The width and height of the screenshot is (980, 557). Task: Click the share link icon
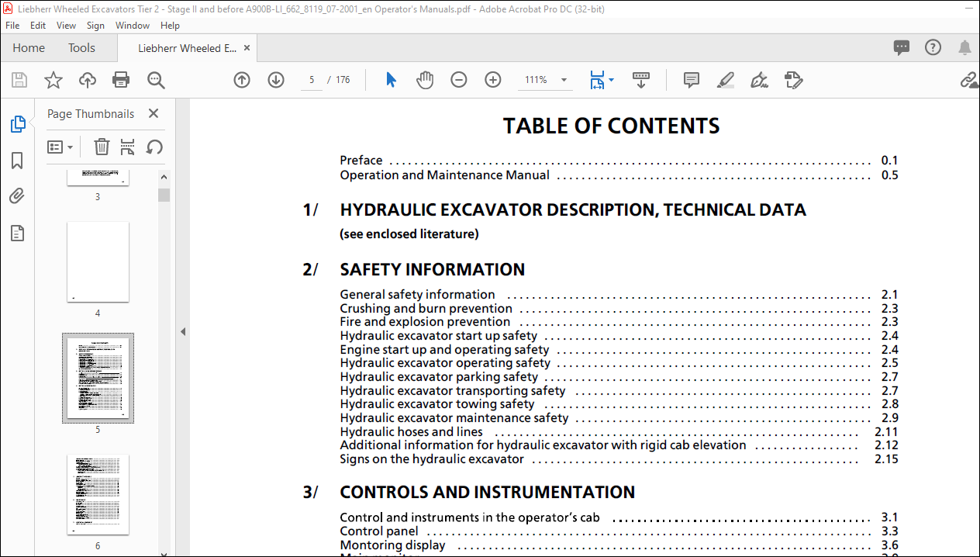(x=969, y=80)
